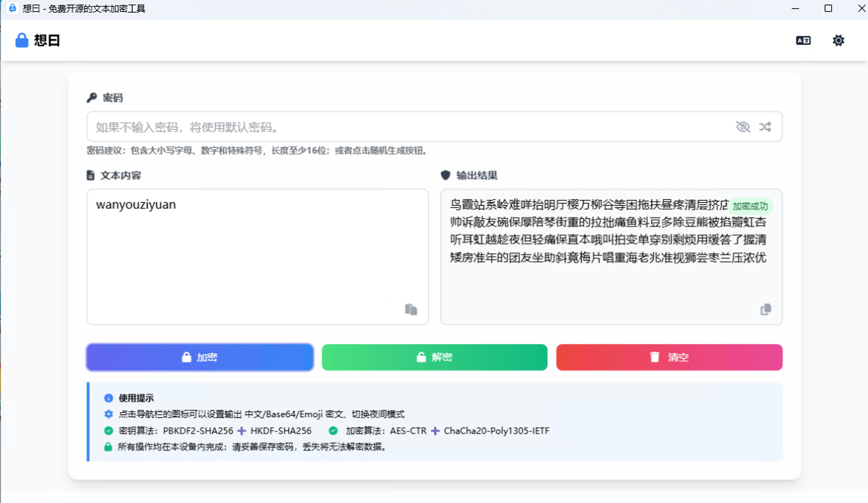
Task: Click the green lock icon in tips panel
Action: tap(108, 447)
